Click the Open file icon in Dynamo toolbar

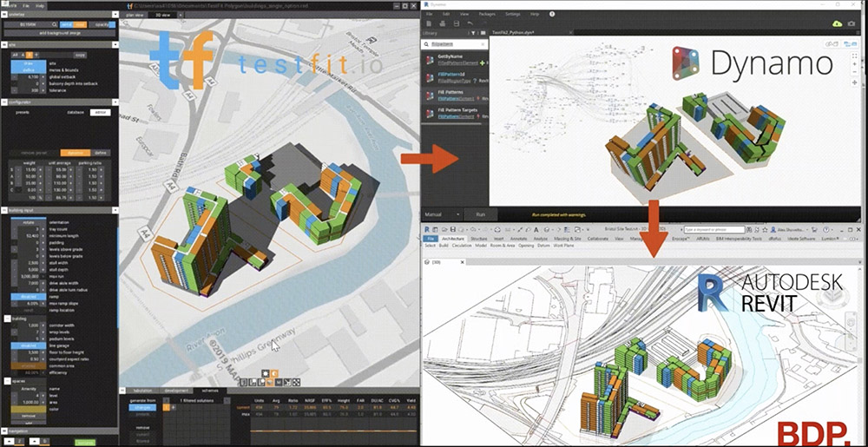coord(443,23)
